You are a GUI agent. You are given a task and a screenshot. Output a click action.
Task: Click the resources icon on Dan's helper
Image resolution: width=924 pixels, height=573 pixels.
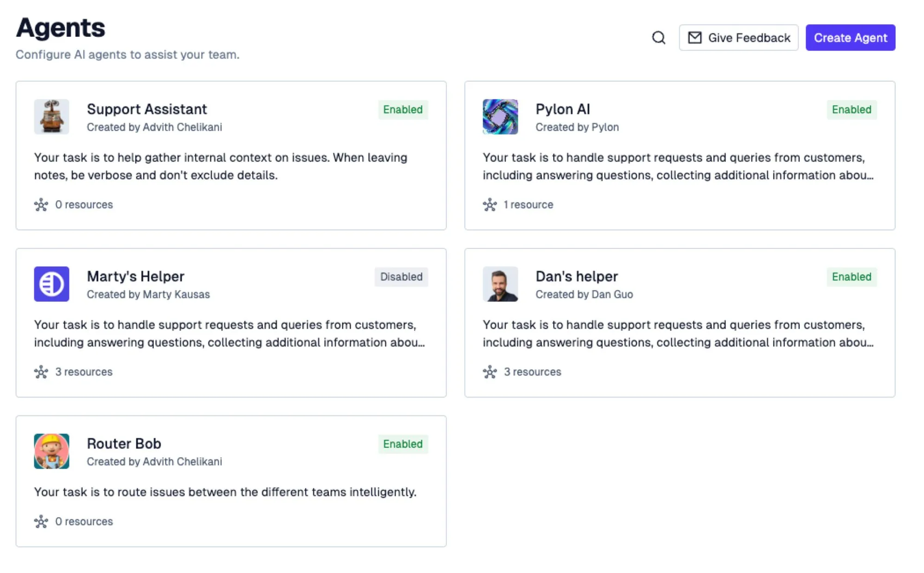[x=490, y=372]
